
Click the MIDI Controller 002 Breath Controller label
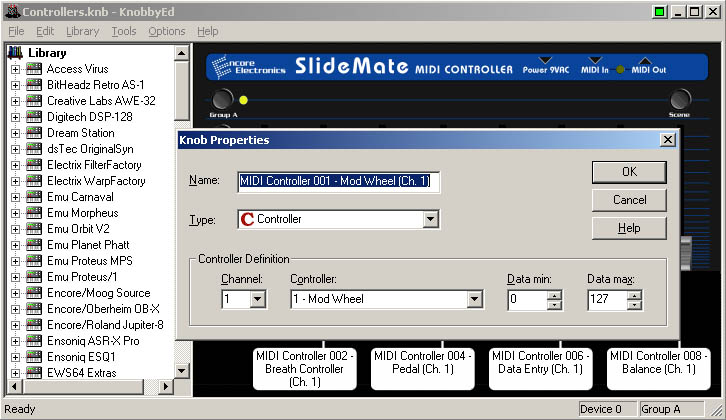pyautogui.click(x=305, y=369)
